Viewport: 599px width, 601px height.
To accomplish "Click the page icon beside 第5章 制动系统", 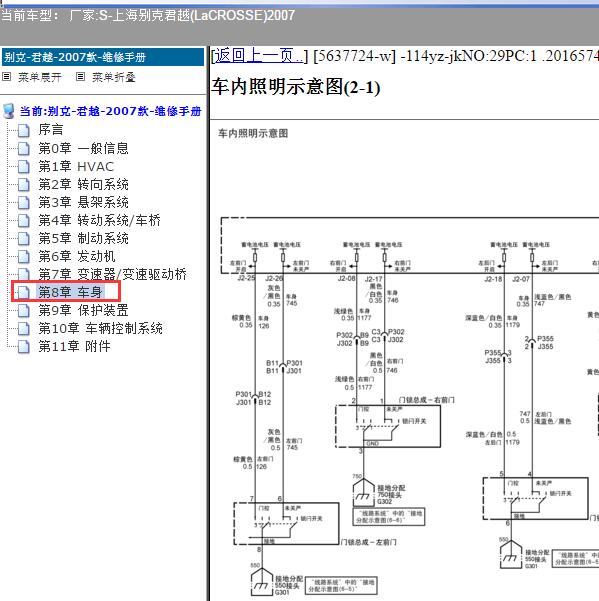I will click(24, 238).
